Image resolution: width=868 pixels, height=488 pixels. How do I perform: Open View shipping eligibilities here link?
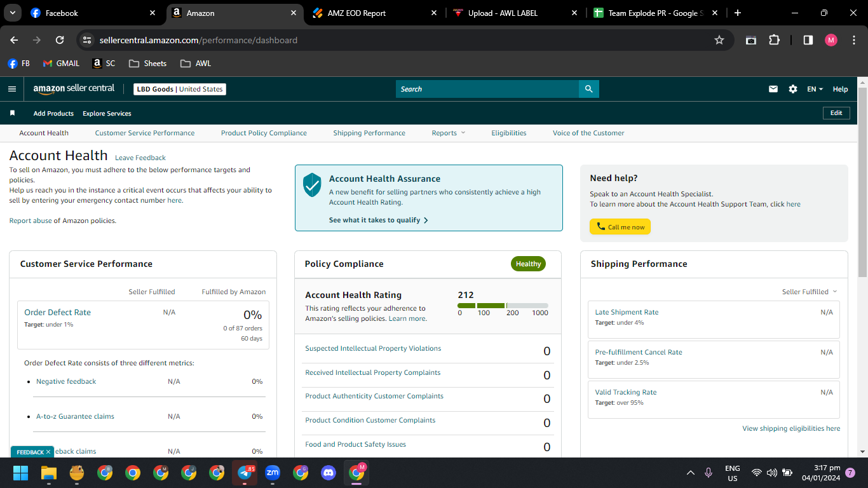[791, 428]
